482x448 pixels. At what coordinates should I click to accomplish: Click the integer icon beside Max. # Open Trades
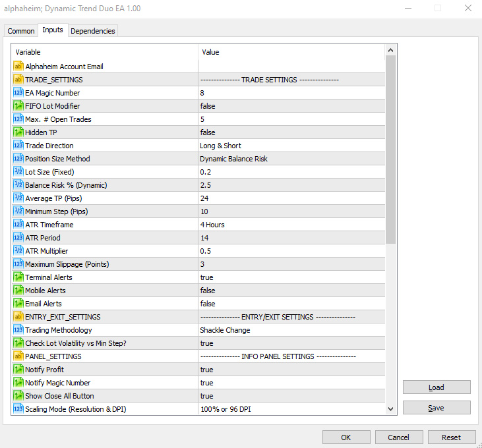pyautogui.click(x=18, y=119)
